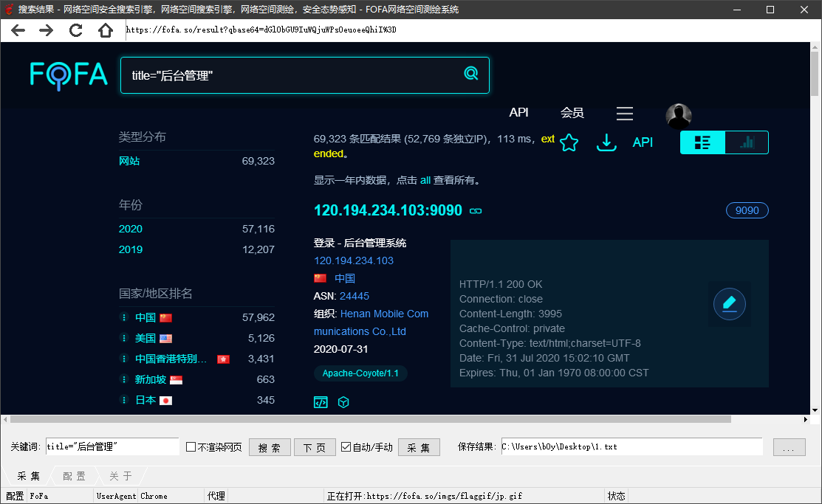Favorite this query with the star icon
The image size is (822, 504).
coord(569,142)
